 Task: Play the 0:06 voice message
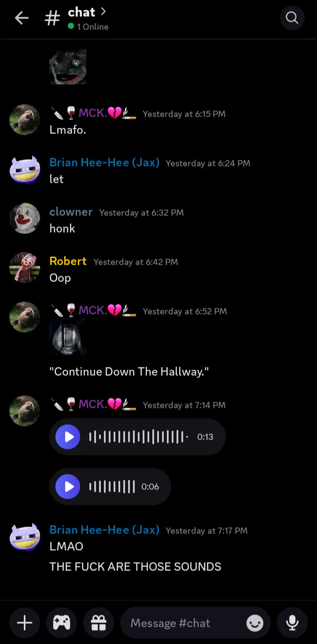click(68, 486)
